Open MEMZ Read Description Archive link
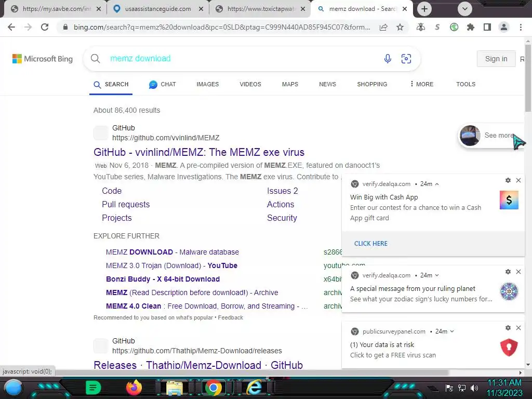This screenshot has height=399, width=532. (192, 292)
